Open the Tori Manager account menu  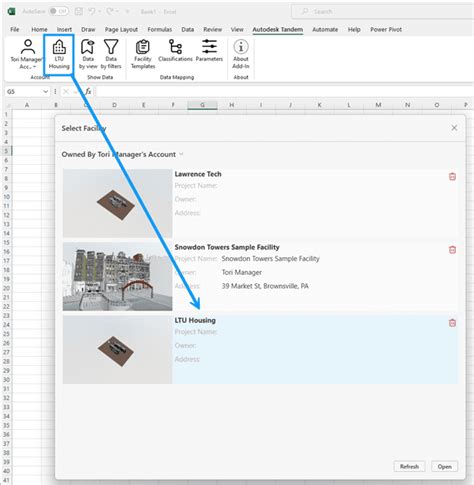27,55
